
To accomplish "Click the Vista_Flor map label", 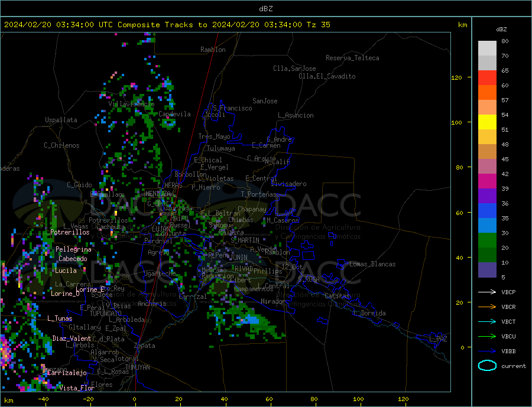I will point(77,388).
